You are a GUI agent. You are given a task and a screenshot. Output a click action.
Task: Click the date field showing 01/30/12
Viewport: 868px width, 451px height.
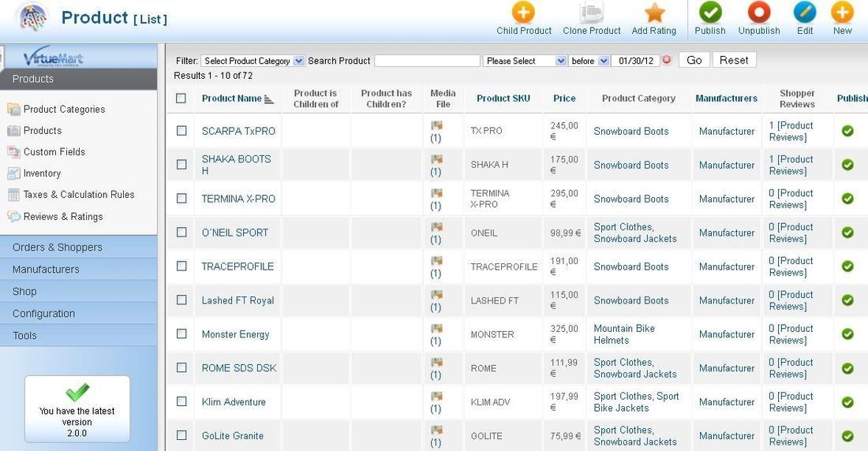635,61
